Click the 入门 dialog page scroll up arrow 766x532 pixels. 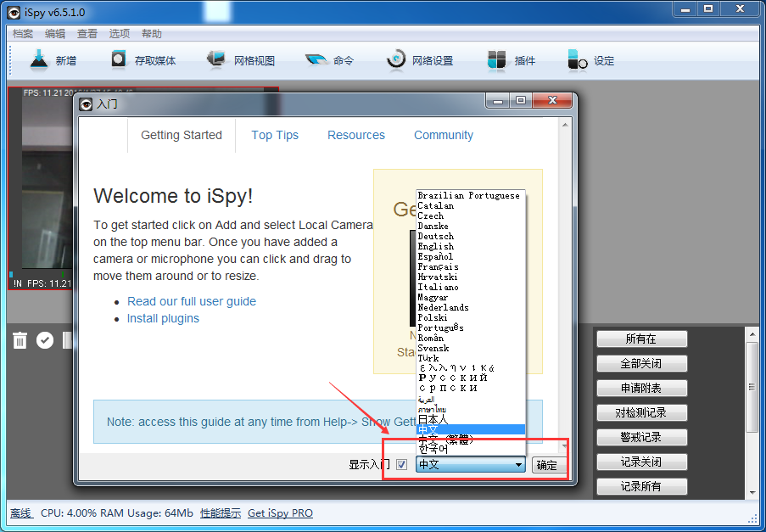pyautogui.click(x=565, y=125)
